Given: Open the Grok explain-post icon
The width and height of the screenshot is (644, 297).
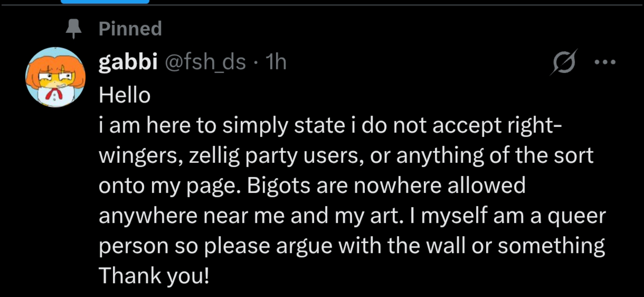Looking at the screenshot, I should pos(564,62).
